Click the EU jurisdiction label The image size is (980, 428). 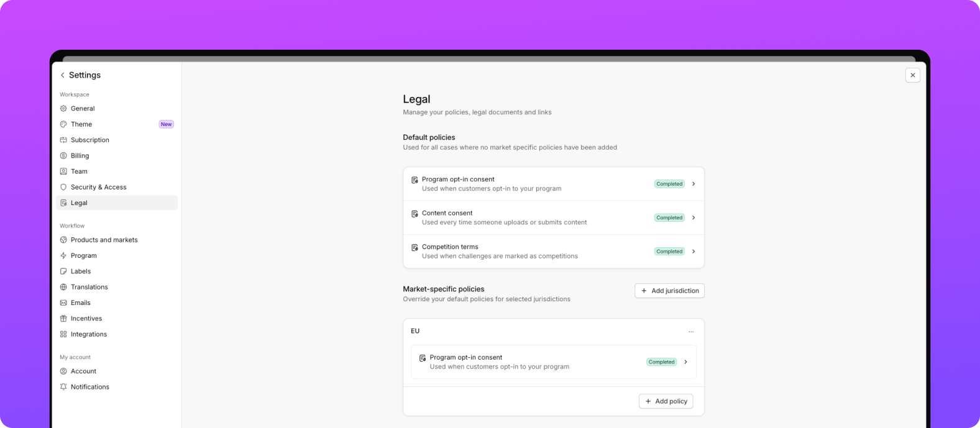click(x=415, y=331)
